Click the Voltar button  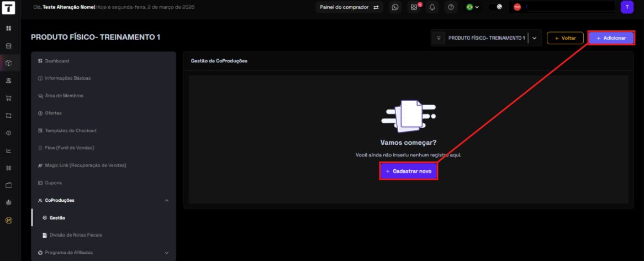coord(565,38)
